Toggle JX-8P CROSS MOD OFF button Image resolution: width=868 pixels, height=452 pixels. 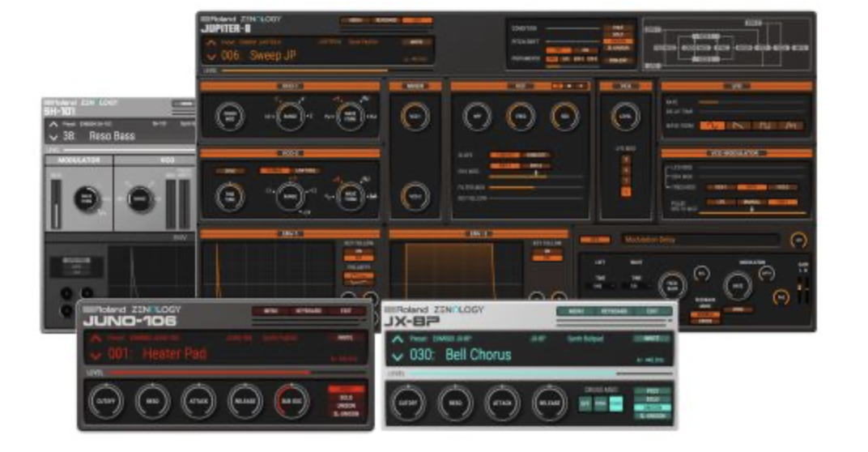click(x=585, y=403)
